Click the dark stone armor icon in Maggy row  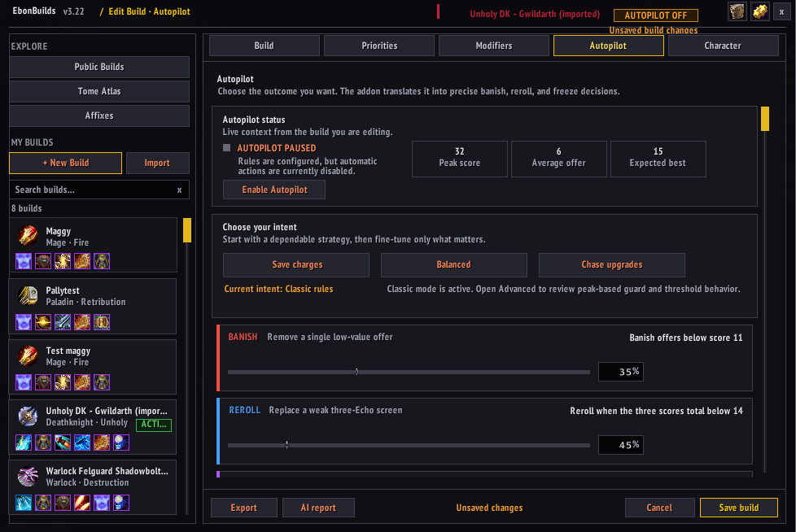43,261
